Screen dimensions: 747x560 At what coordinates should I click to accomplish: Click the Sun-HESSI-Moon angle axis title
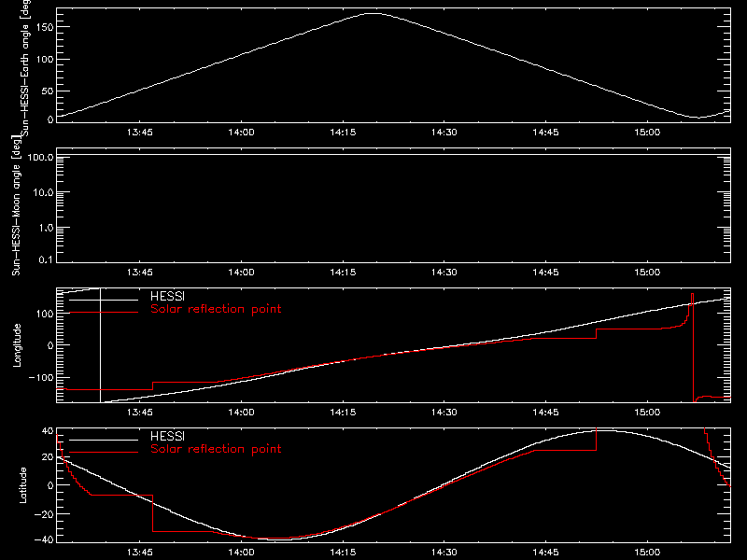pos(16,205)
